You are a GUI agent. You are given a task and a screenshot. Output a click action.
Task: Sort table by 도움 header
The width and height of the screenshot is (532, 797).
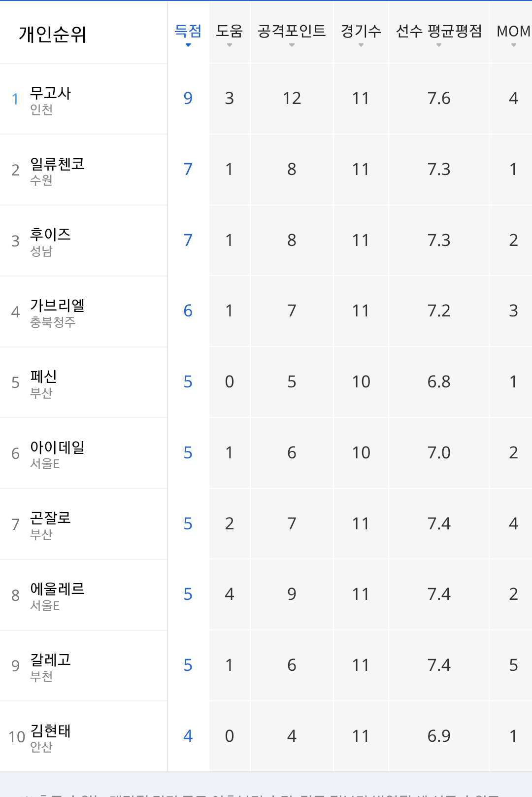230,31
